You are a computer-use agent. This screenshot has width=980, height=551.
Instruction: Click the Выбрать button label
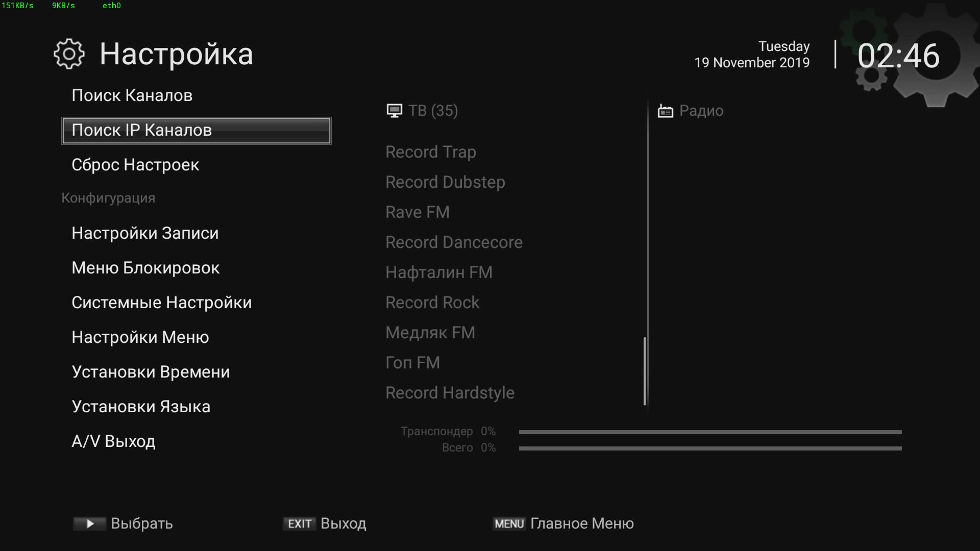click(142, 523)
